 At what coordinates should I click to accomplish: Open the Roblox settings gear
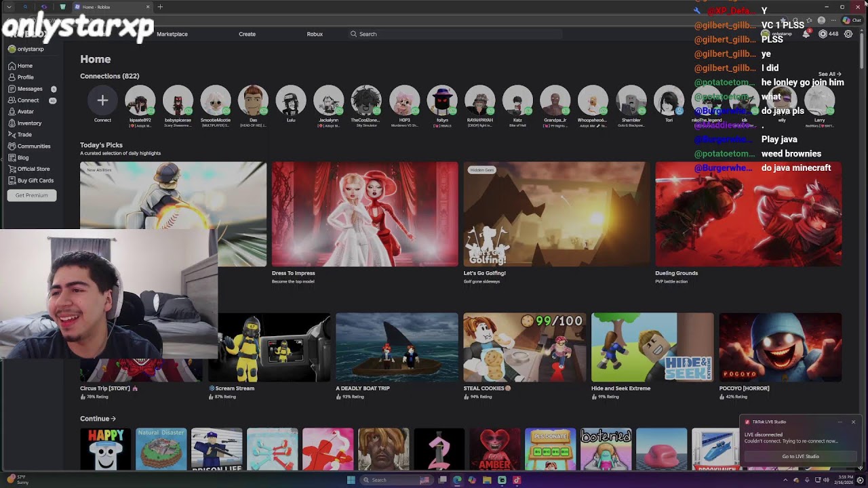point(848,34)
